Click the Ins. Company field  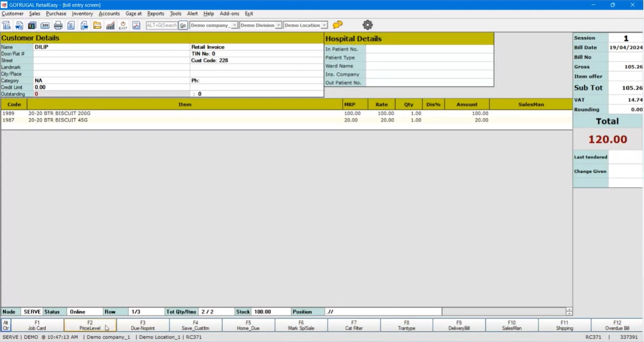pos(430,74)
